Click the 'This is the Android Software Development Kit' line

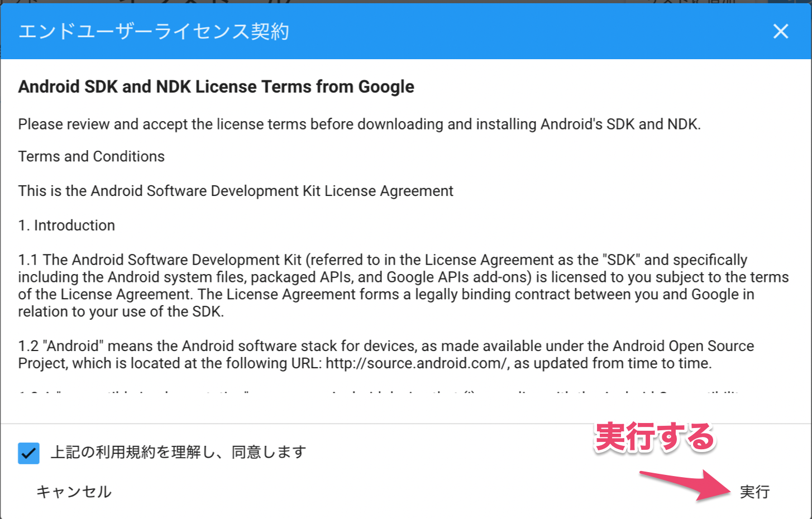[x=236, y=191]
